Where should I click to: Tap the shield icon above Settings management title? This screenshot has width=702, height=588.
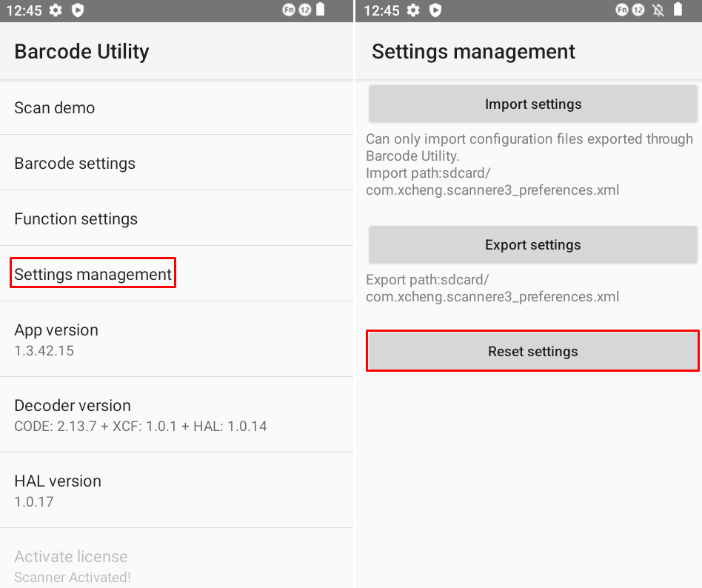pyautogui.click(x=435, y=10)
